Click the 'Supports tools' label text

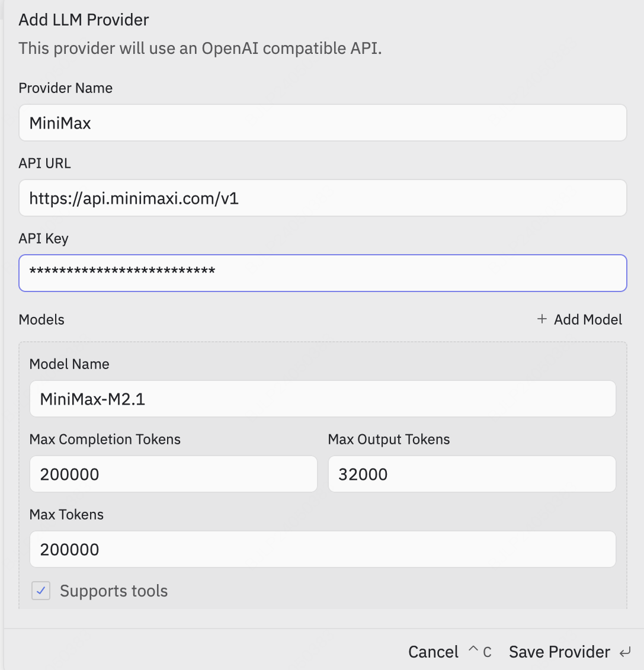(114, 591)
